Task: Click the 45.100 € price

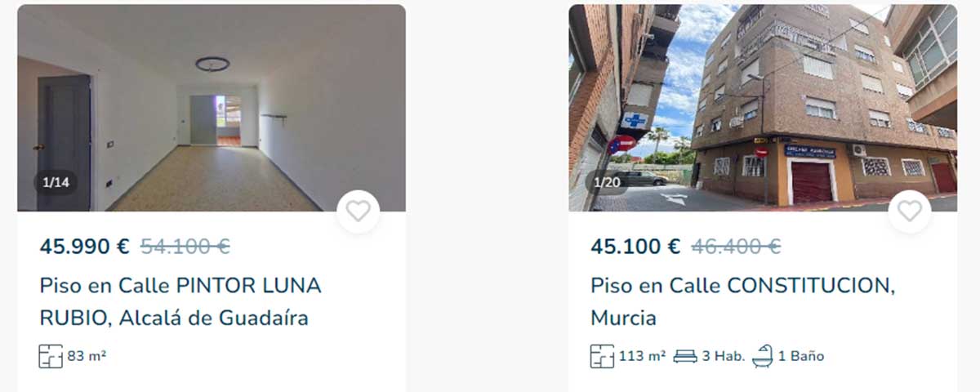Action: pyautogui.click(x=635, y=246)
